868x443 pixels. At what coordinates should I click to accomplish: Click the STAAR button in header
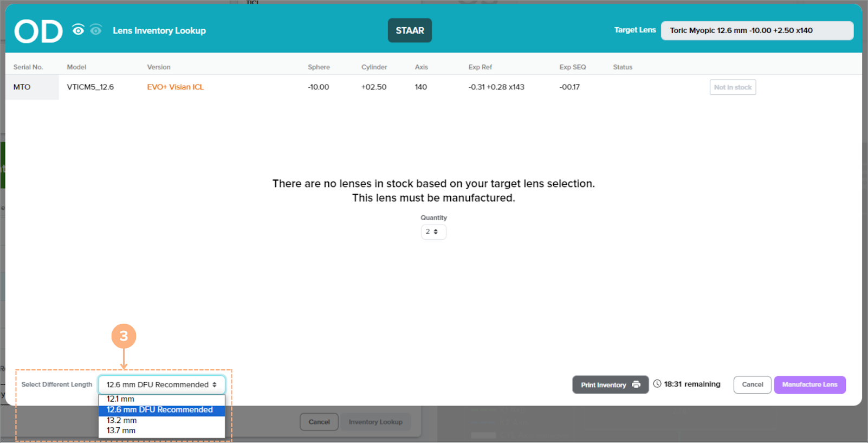pos(410,30)
